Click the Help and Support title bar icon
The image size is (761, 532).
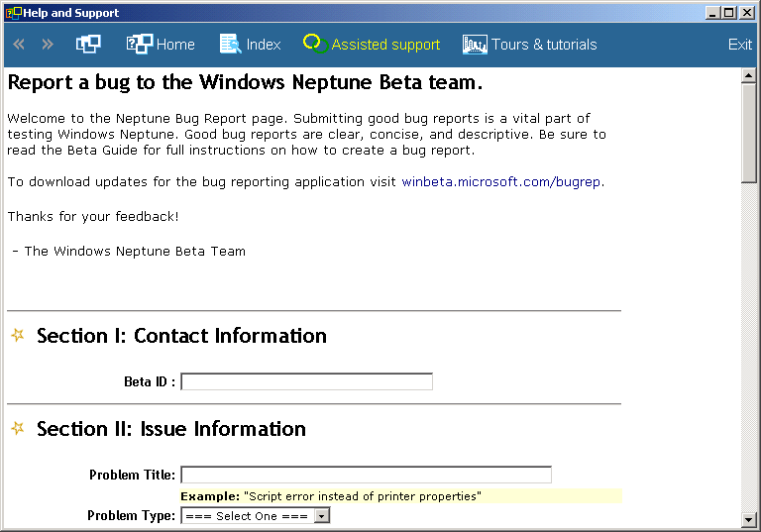[13, 13]
